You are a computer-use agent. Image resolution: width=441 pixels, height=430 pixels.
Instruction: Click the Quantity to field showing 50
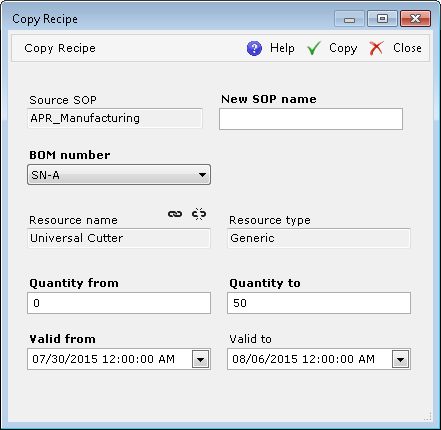pos(319,303)
